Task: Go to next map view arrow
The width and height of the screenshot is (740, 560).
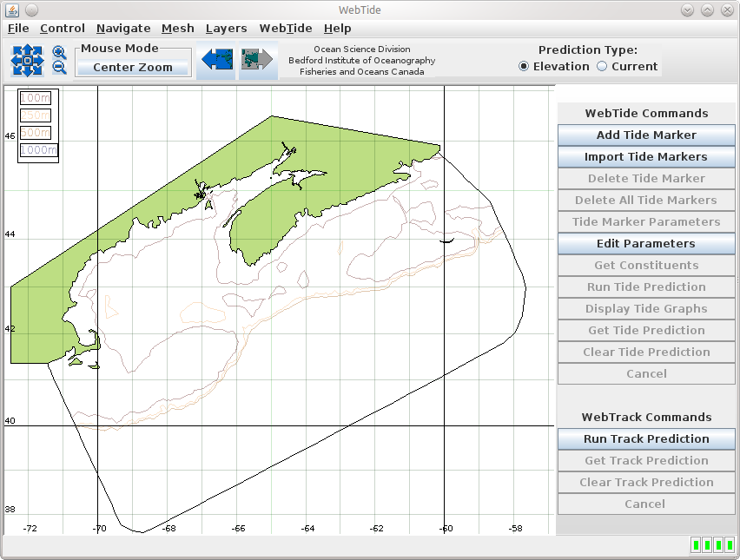Action: [x=257, y=60]
